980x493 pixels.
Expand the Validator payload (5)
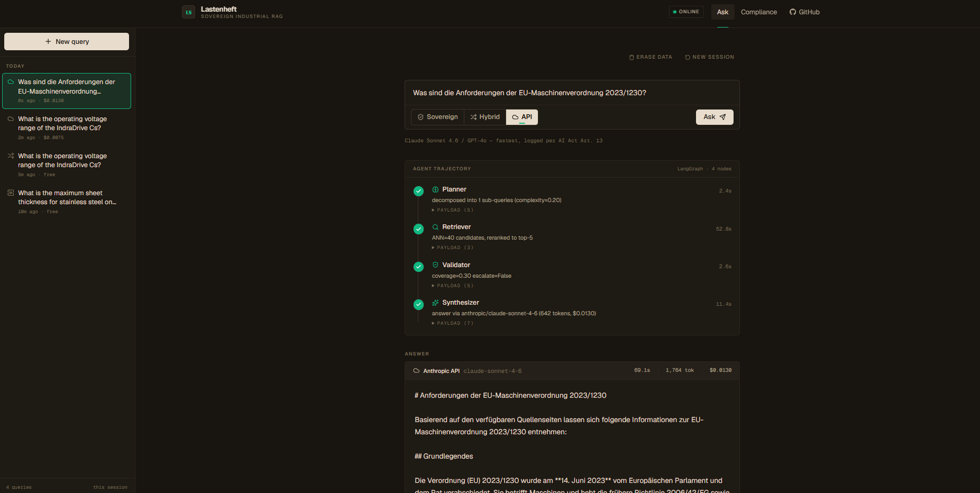click(x=453, y=286)
